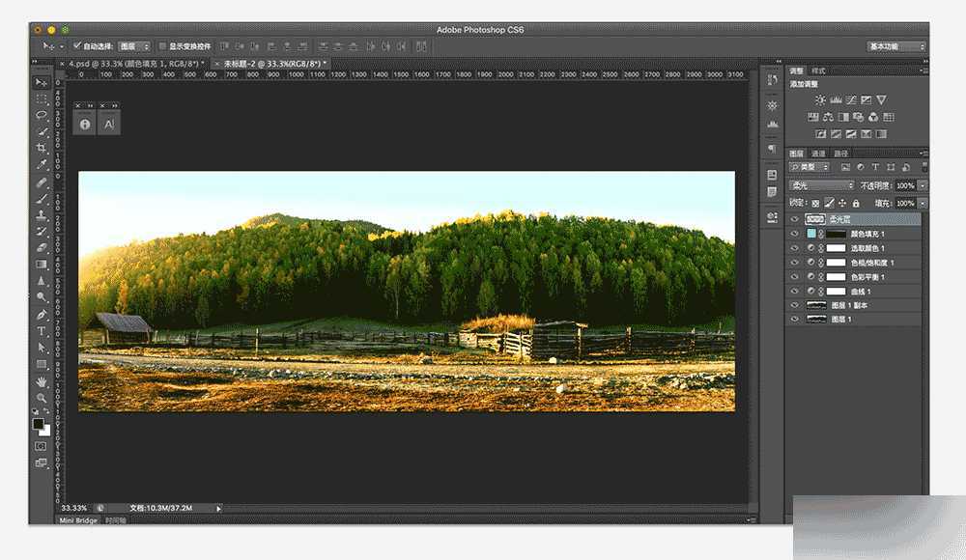Hide the 颜色填充 1 fill layer
The width and height of the screenshot is (966, 560).
pos(793,234)
